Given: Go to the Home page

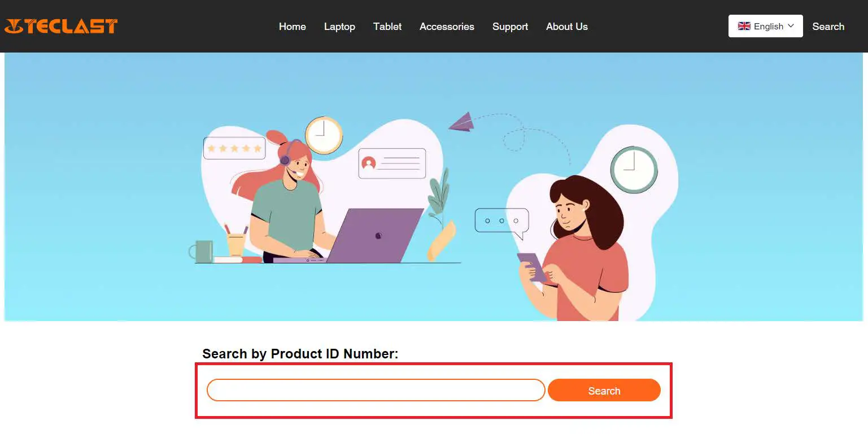Looking at the screenshot, I should pyautogui.click(x=293, y=27).
